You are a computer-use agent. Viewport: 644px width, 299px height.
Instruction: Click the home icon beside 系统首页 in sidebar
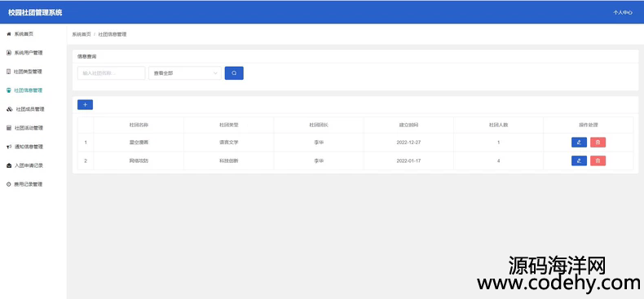(x=9, y=34)
